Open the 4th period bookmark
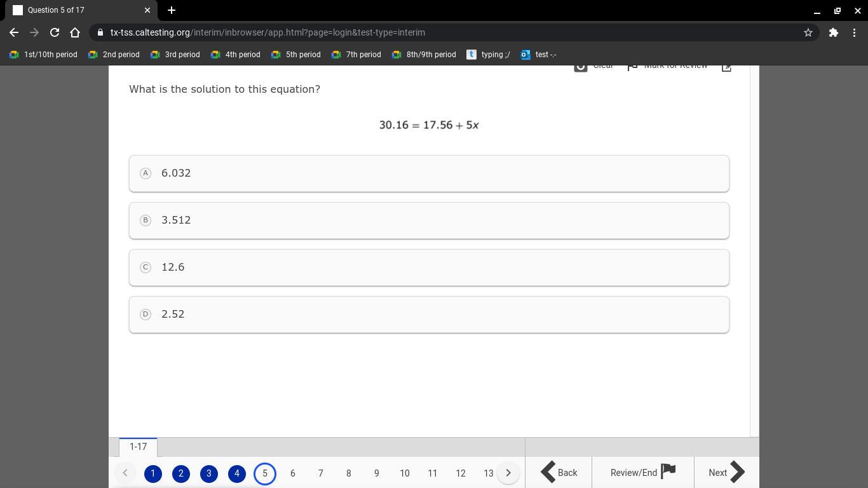868x488 pixels. click(236, 55)
